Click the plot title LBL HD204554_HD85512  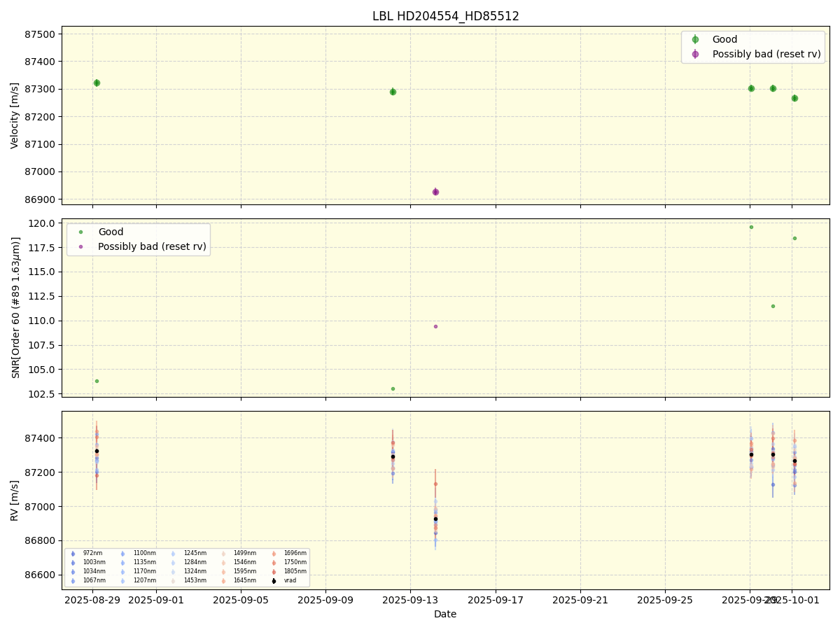pos(445,16)
